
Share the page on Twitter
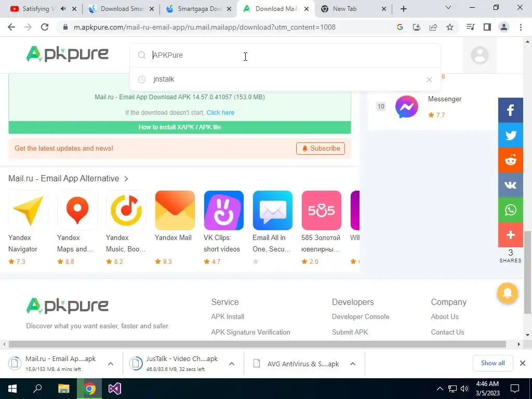pos(510,135)
